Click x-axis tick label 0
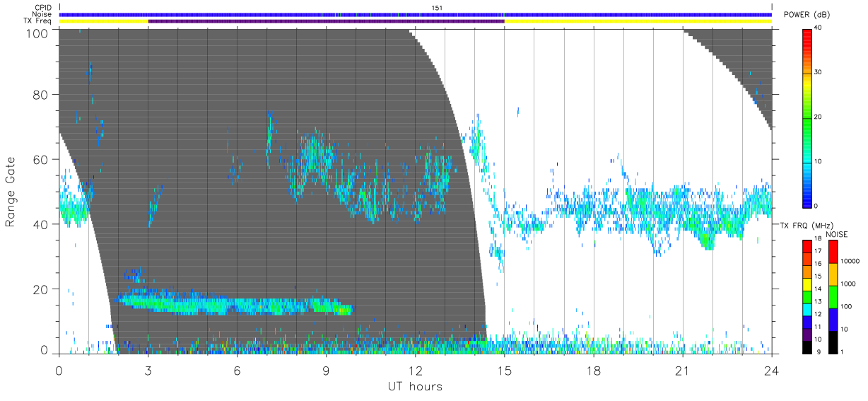Viewport: 868px width, 401px height. (59, 370)
